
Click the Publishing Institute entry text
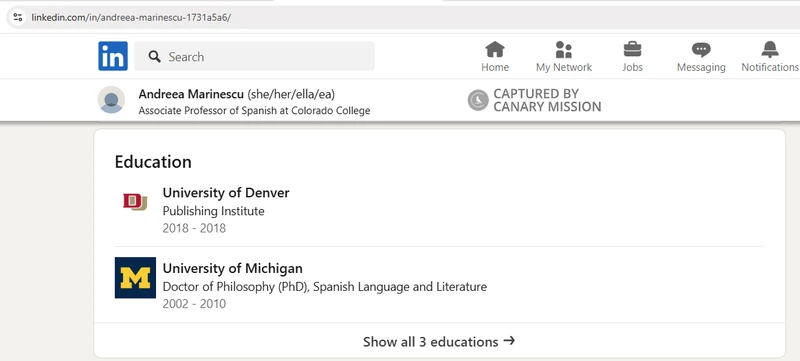pyautogui.click(x=213, y=211)
